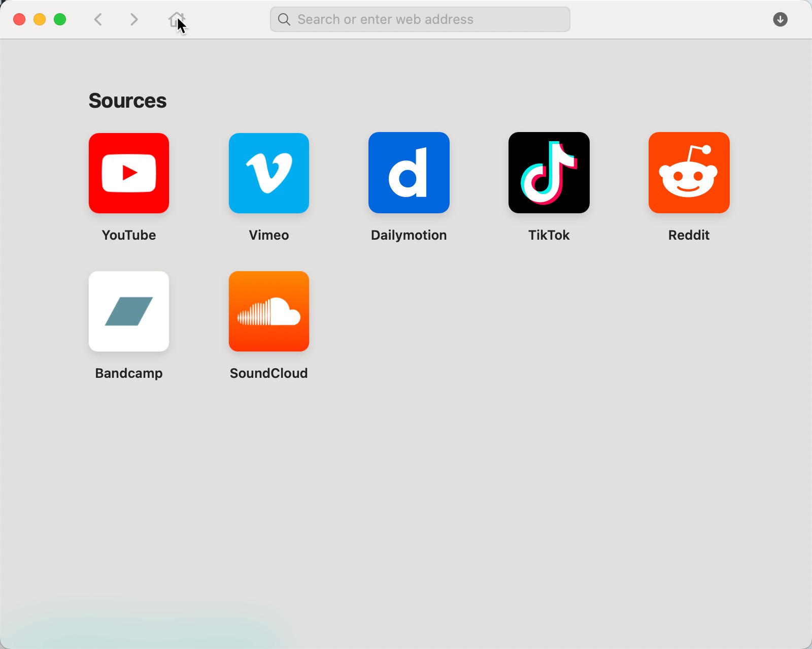Click the TikTok label text
This screenshot has width=812, height=649.
[x=549, y=235]
